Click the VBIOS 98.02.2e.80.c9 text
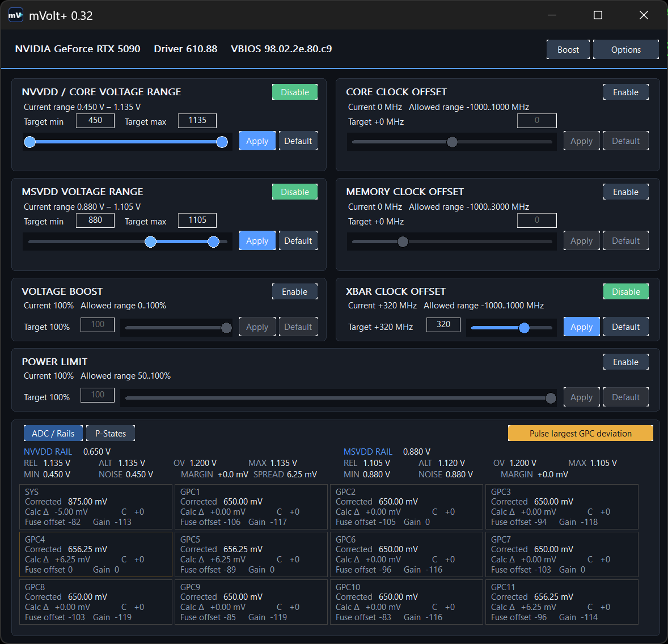Screen dimensions: 668x644 [281, 49]
